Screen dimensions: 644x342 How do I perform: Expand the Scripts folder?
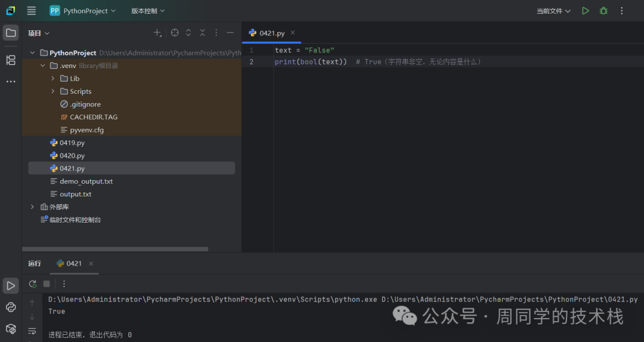click(53, 91)
